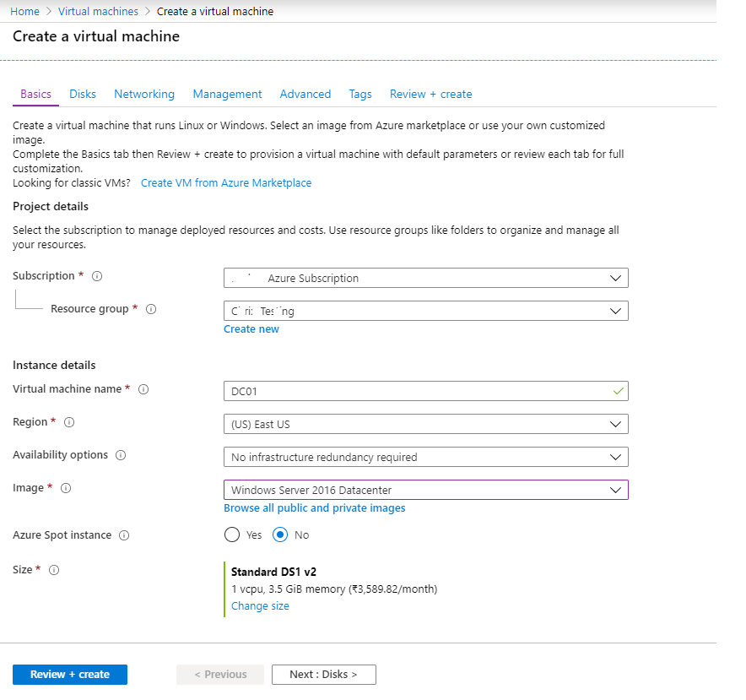This screenshot has width=746, height=700.
Task: Open the Management tab
Action: point(227,94)
